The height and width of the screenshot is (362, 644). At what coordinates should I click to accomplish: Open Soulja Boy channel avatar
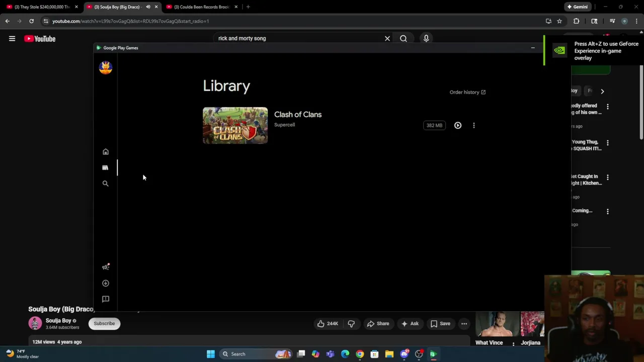[x=35, y=323]
